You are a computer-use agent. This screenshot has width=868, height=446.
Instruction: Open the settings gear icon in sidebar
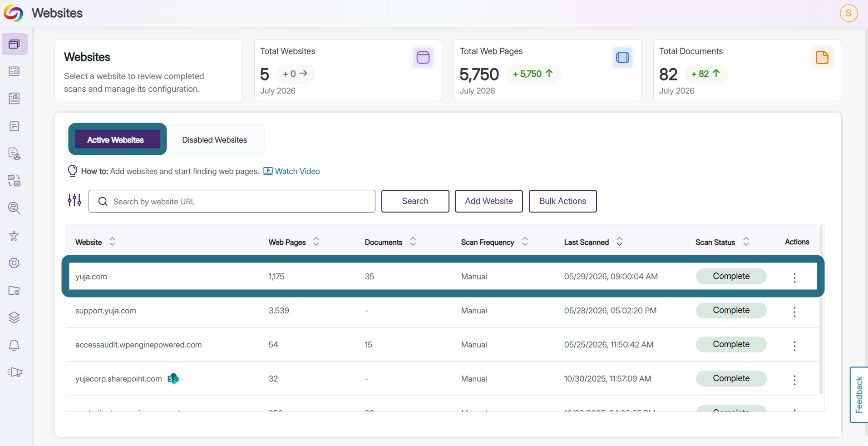tap(14, 263)
